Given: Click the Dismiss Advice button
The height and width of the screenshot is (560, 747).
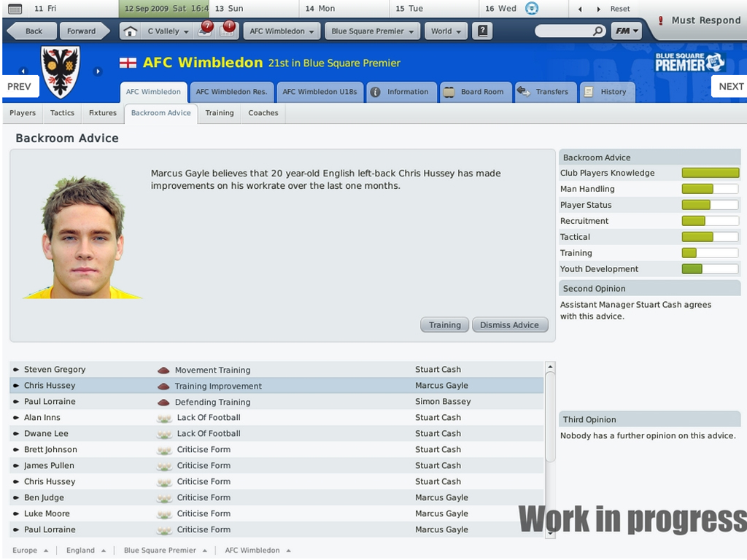Looking at the screenshot, I should point(510,324).
